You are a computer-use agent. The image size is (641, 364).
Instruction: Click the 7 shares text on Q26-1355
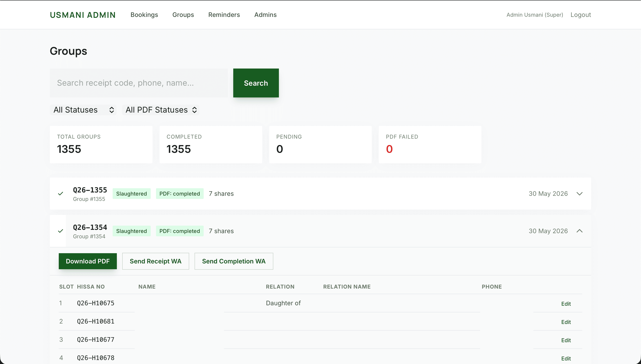(221, 194)
